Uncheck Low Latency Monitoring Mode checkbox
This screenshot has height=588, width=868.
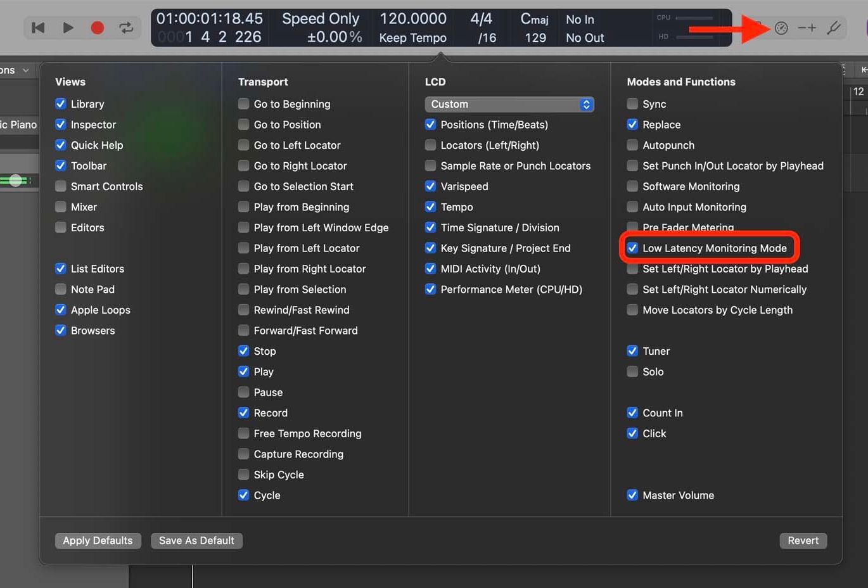(x=632, y=248)
